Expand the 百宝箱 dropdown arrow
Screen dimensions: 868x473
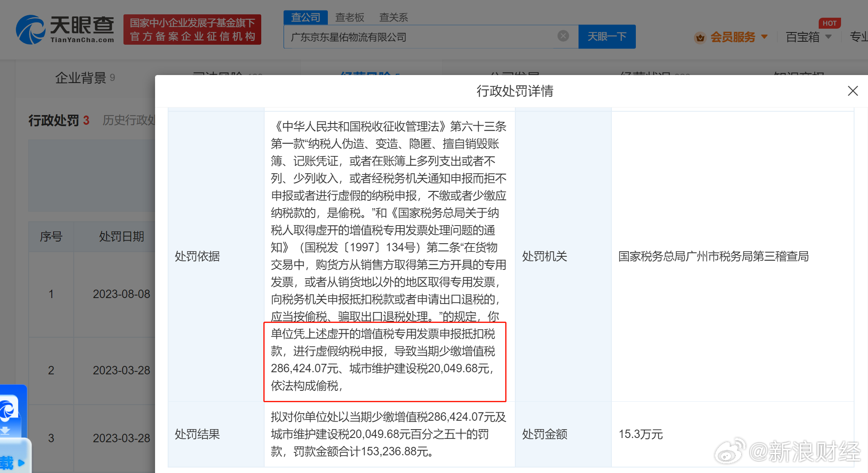[x=828, y=37]
